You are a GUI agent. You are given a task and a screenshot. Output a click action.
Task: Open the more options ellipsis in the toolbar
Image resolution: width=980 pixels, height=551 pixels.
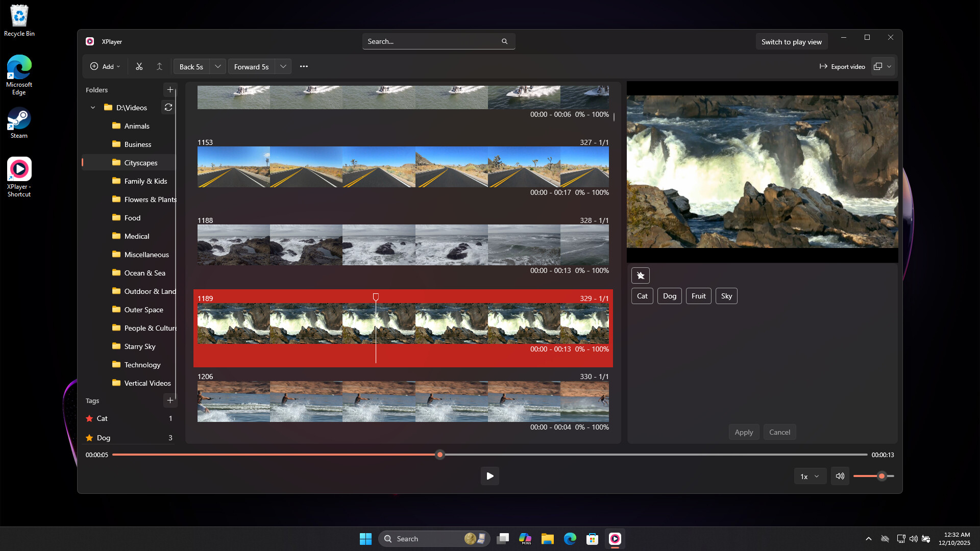tap(304, 66)
